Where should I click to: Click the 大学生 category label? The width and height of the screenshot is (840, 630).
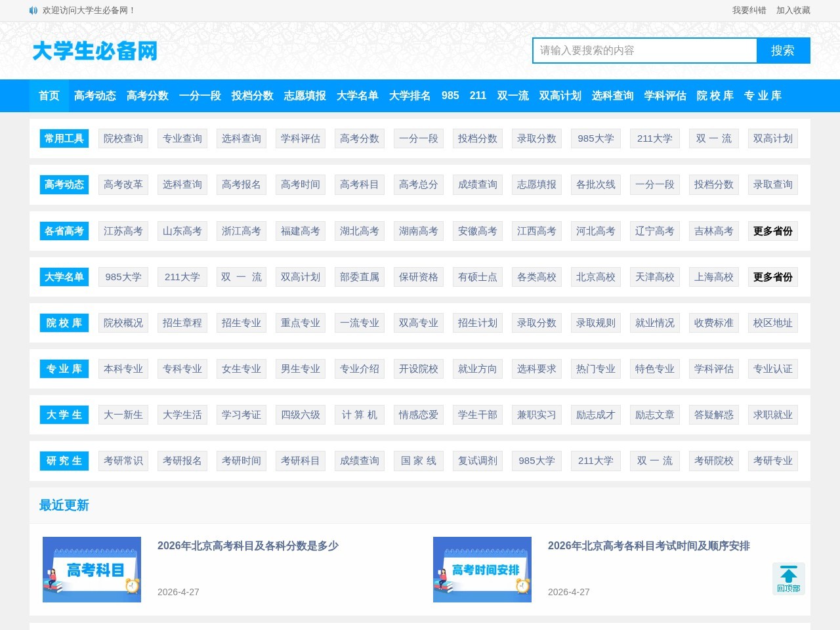[x=64, y=415]
